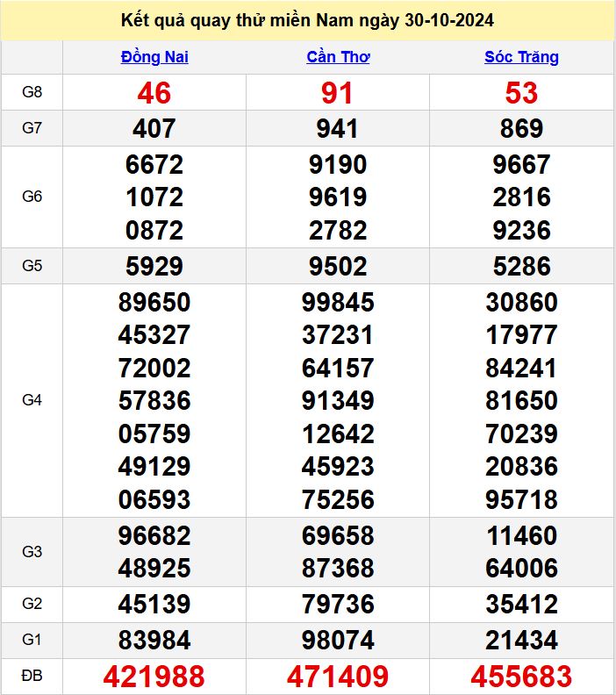Screen dimensions: 616x695
Task: Click the red G8 number 46
Action: coord(154,93)
